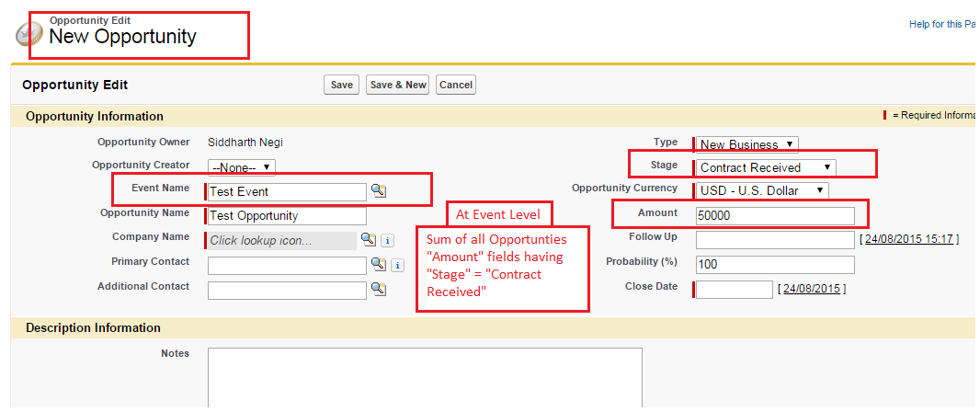Focus the Additional Contact input field
Screen dimensions: 980x412
(x=288, y=290)
